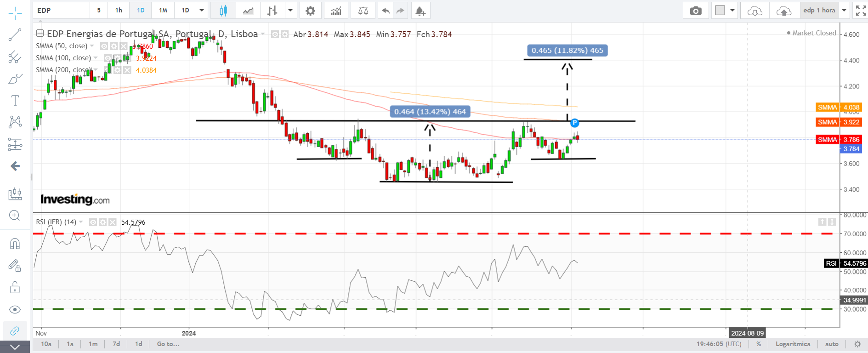Collapse the left toolbar with bottom chevron

tap(15, 347)
